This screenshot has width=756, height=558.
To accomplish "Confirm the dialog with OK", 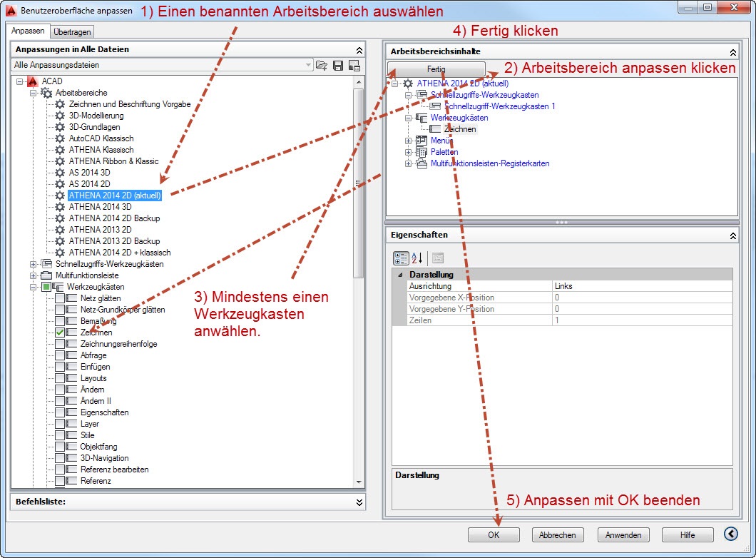I will point(494,534).
